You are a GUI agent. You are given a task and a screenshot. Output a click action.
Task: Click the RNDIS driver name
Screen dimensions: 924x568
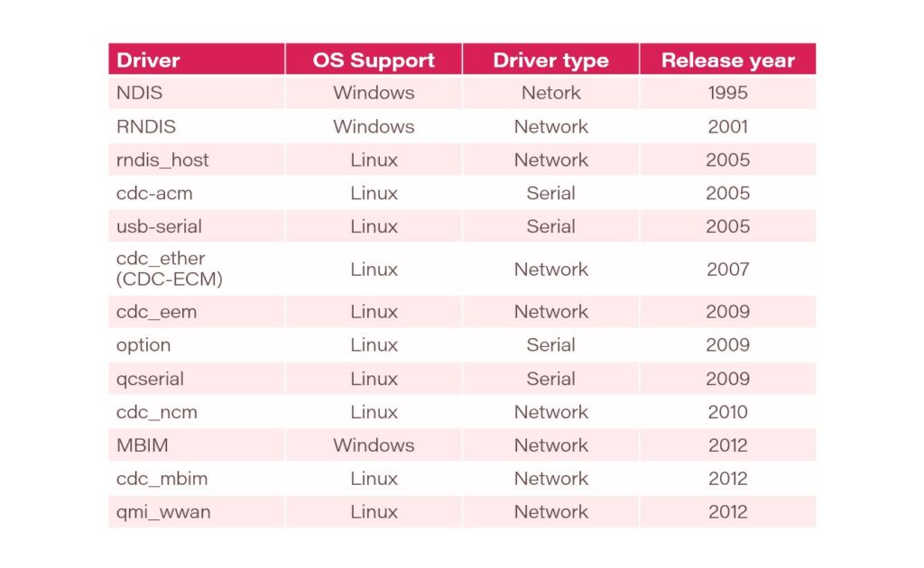click(x=146, y=126)
